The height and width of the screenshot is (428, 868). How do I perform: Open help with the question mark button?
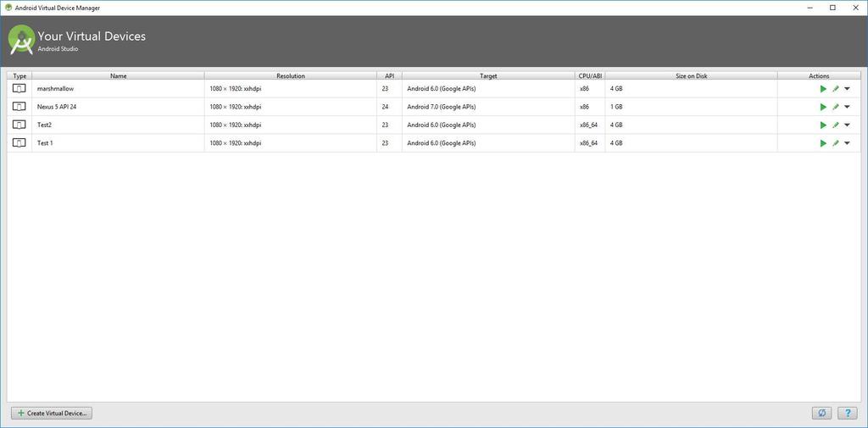(x=847, y=413)
